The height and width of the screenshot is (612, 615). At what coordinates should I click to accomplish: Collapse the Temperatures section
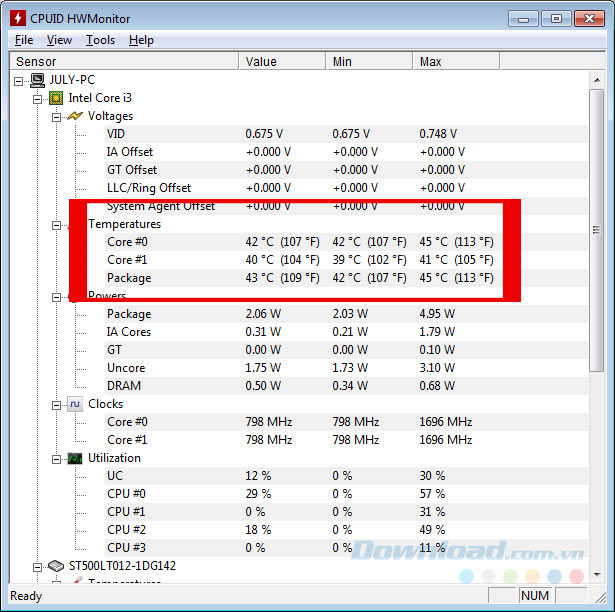[56, 225]
